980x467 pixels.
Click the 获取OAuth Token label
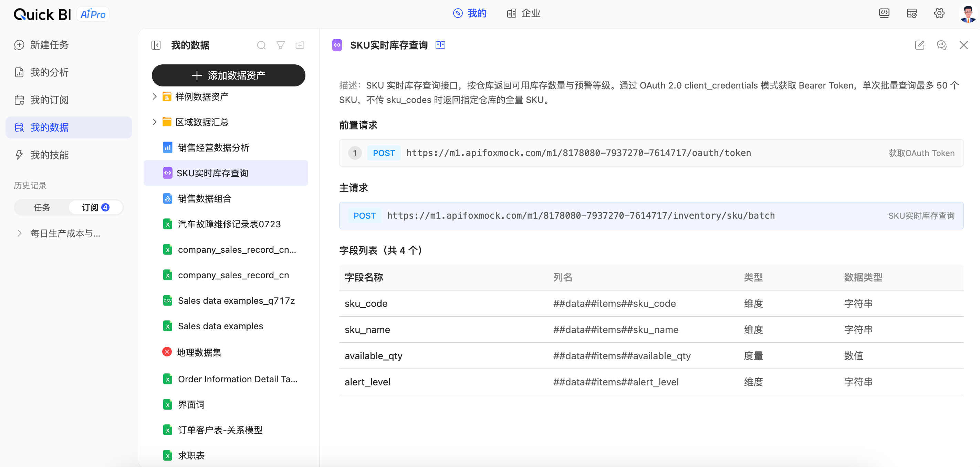(921, 153)
